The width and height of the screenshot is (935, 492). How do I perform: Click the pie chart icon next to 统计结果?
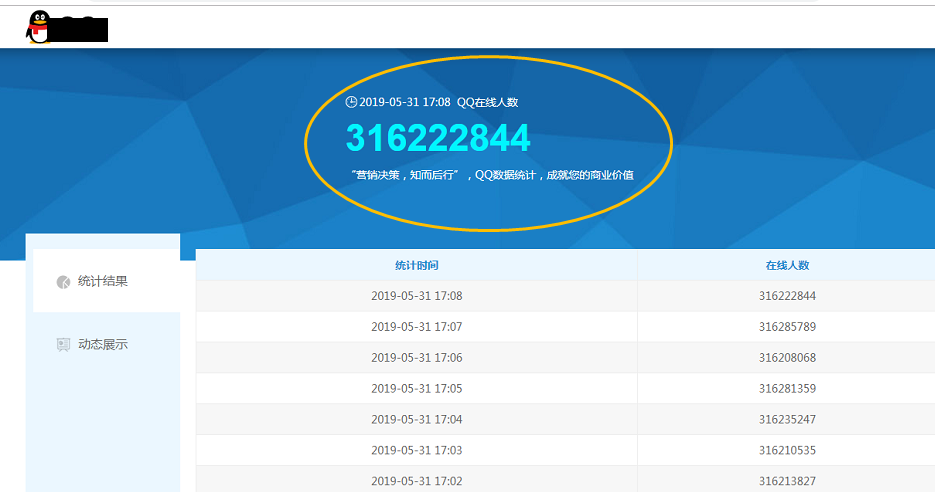(x=63, y=282)
